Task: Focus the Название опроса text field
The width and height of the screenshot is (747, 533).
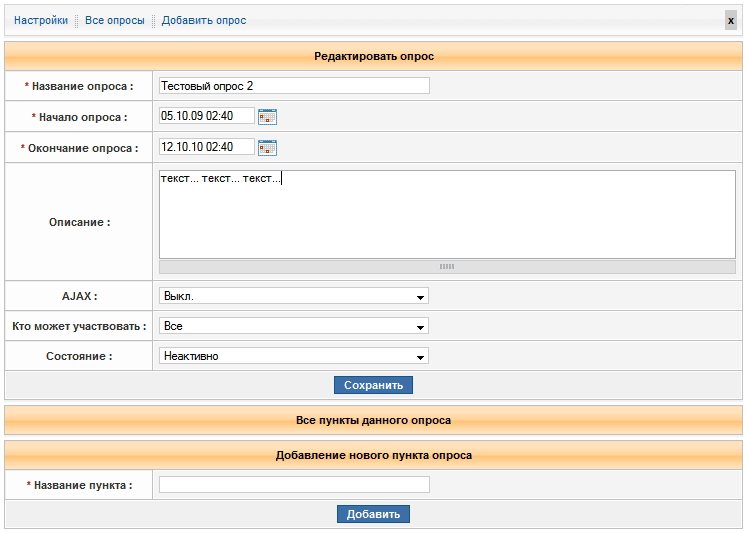Action: [x=294, y=86]
